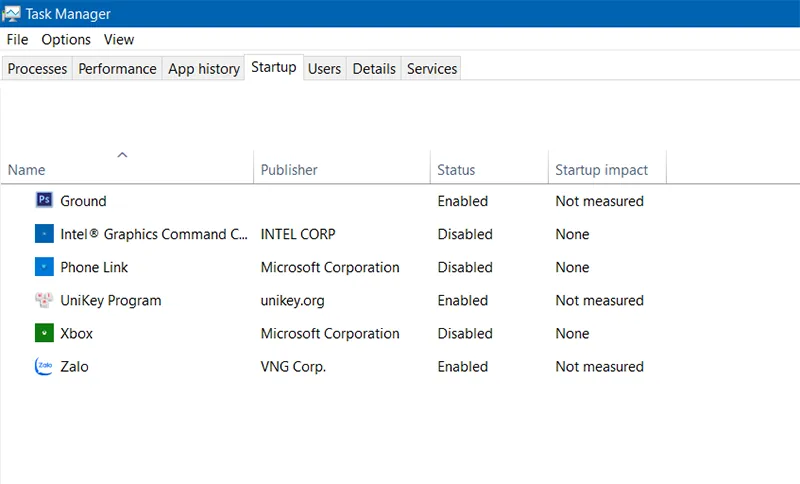The width and height of the screenshot is (800, 484).
Task: Select the Intel® Graphics Command C... entry
Action: pos(154,234)
